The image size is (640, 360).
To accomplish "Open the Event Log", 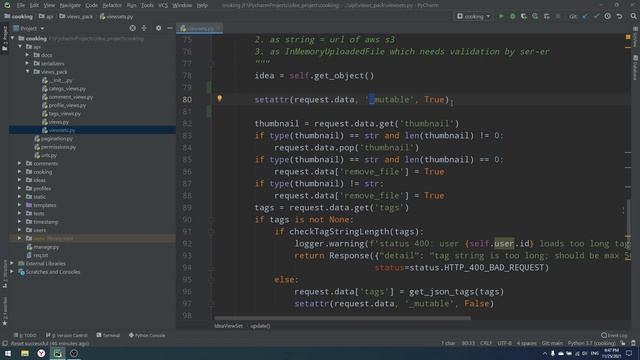I will click(614, 335).
